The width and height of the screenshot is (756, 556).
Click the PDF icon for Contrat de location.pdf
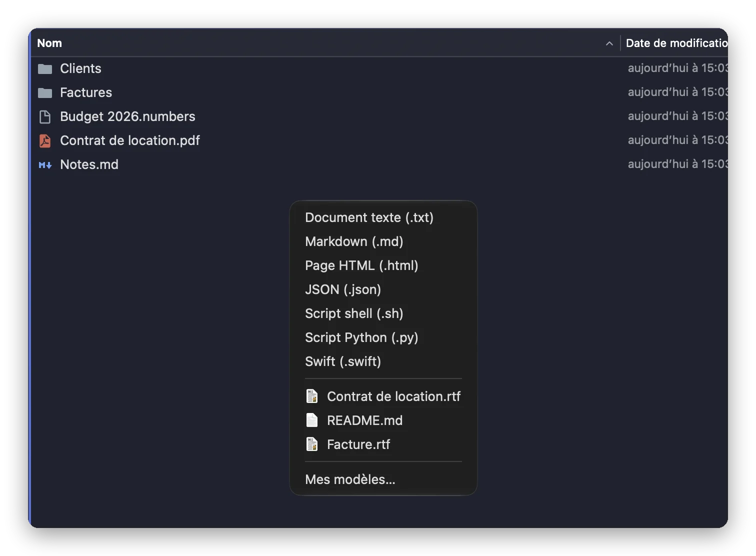tap(45, 140)
